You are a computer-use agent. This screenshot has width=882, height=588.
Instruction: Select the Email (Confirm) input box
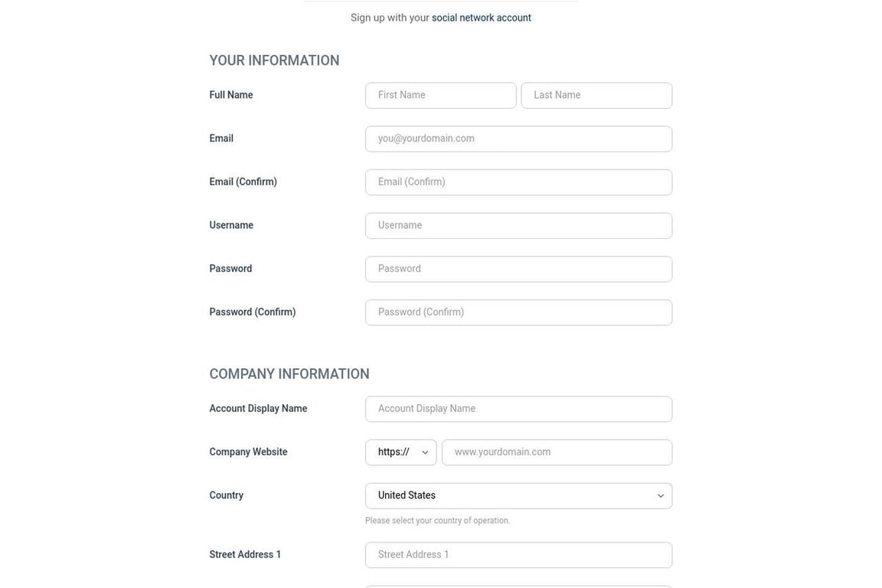[x=518, y=182]
